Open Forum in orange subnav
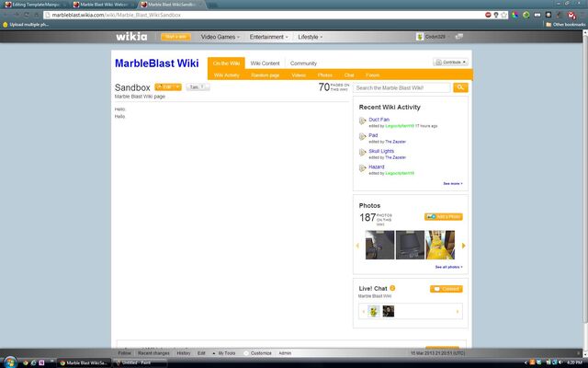588x368 pixels. pyautogui.click(x=372, y=75)
